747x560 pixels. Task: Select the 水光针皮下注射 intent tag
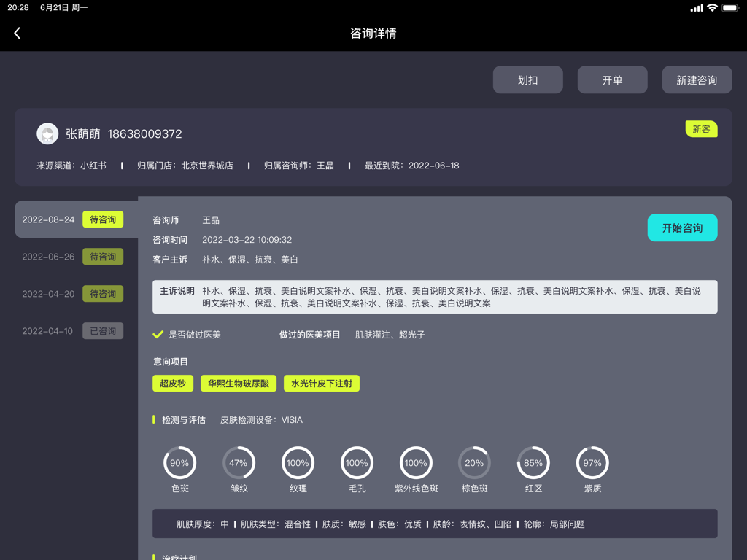point(321,383)
